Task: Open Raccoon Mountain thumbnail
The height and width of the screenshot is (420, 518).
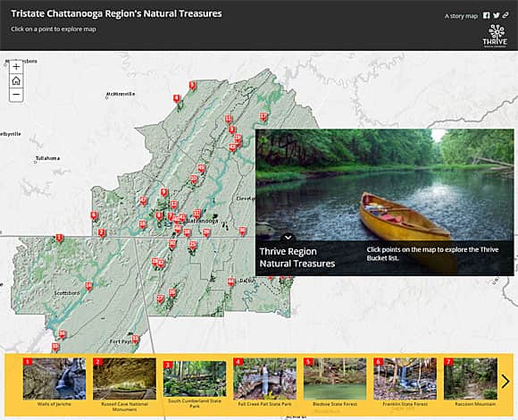Action: click(x=471, y=379)
